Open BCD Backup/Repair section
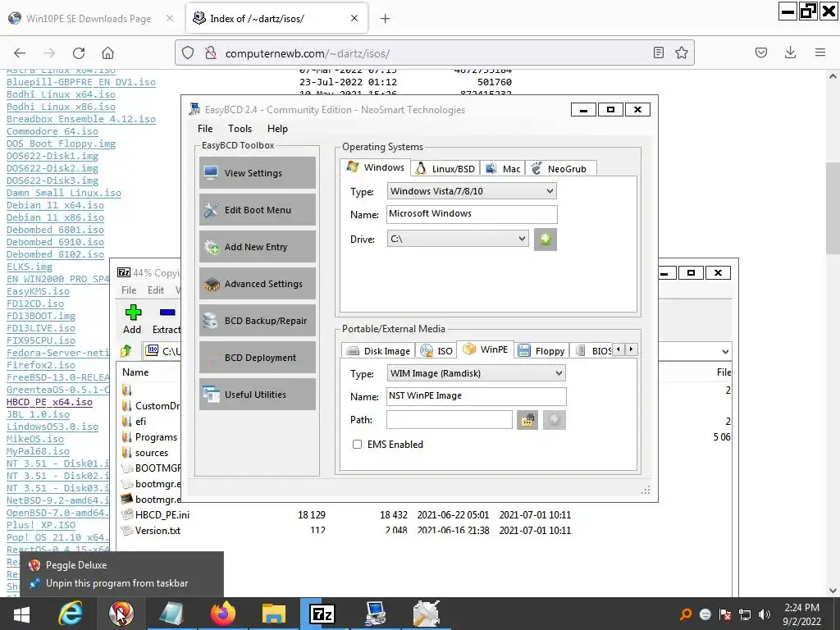This screenshot has width=840, height=630. 257,321
